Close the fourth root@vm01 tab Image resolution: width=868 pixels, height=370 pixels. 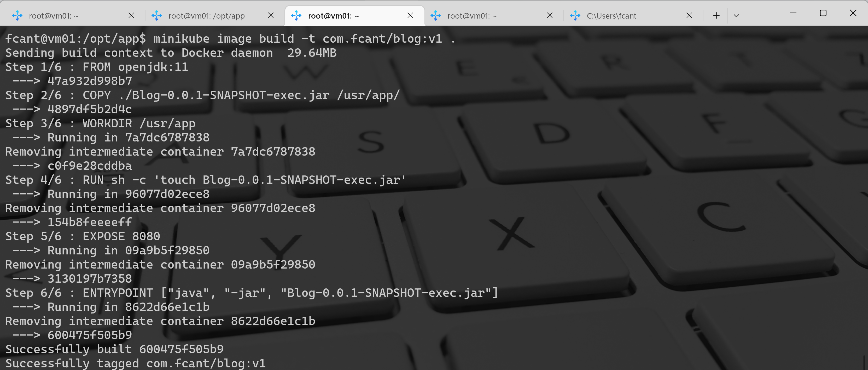(550, 15)
